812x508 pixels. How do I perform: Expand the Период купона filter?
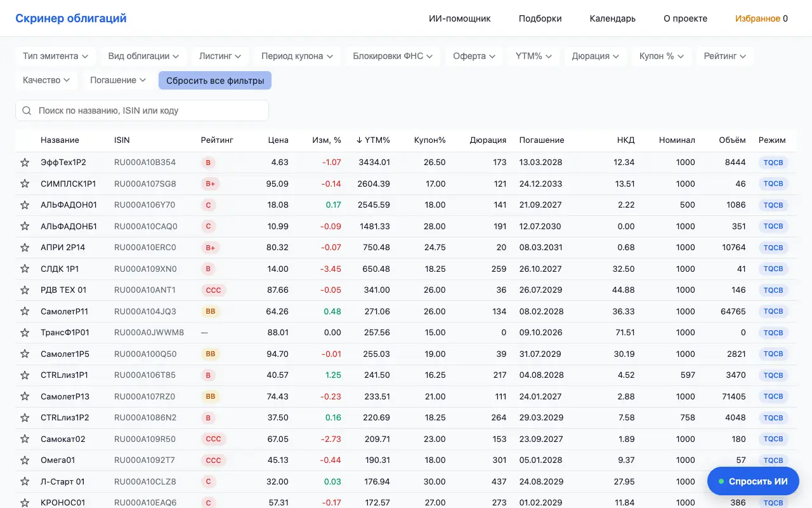pyautogui.click(x=298, y=56)
